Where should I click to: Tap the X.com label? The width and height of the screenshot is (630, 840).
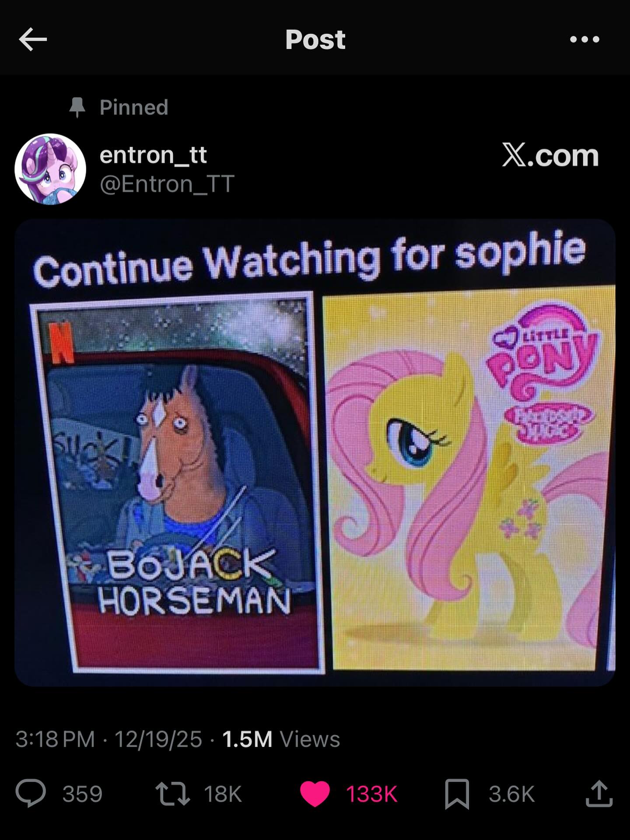pos(550,155)
